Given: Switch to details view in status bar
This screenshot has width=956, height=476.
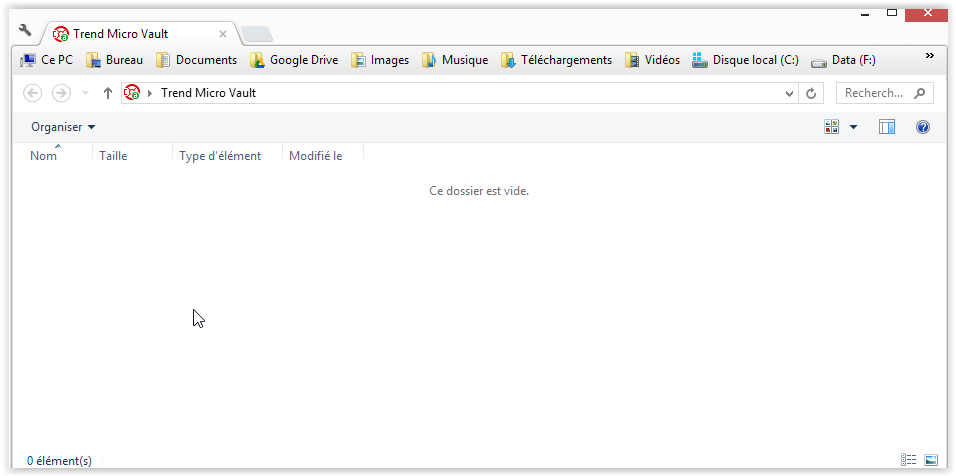Looking at the screenshot, I should click(x=908, y=460).
